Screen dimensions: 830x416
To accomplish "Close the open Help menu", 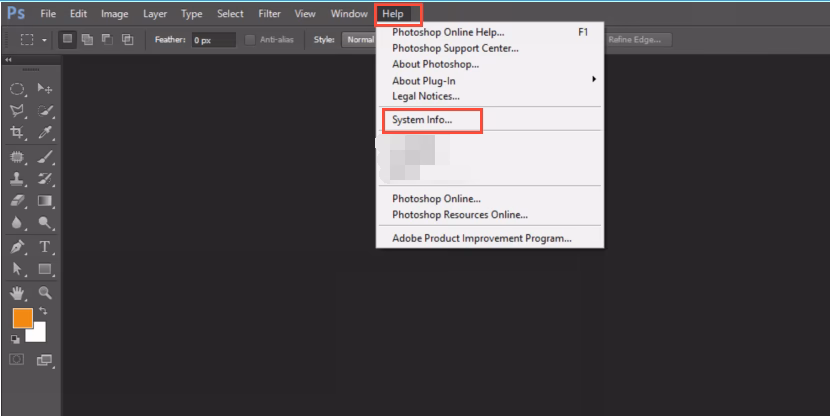I will pos(393,14).
